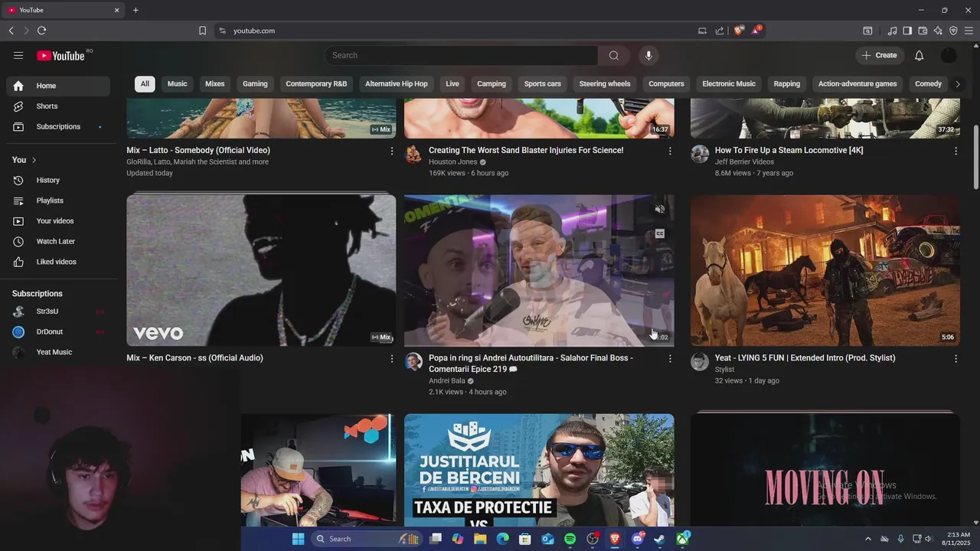The image size is (980, 551).
Task: Click the share page icon in address bar
Action: 720,31
